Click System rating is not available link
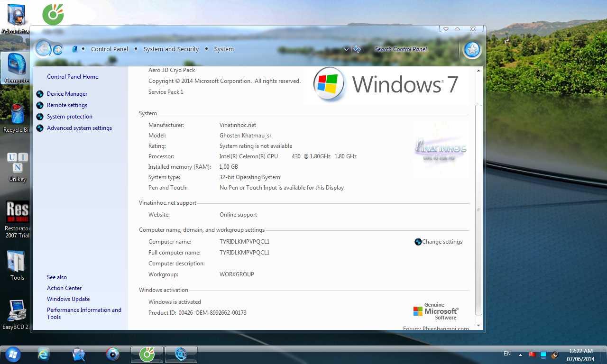Viewport: 607px width, 364px height. coord(256,146)
